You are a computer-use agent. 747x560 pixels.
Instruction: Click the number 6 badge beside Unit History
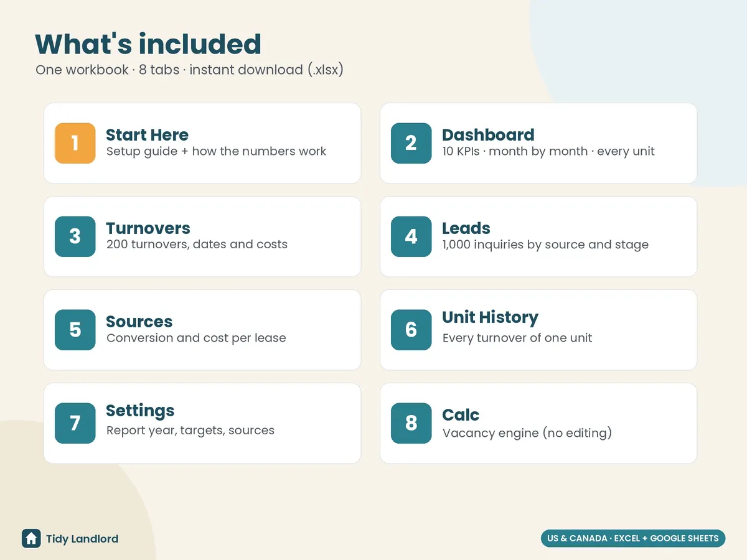411,330
